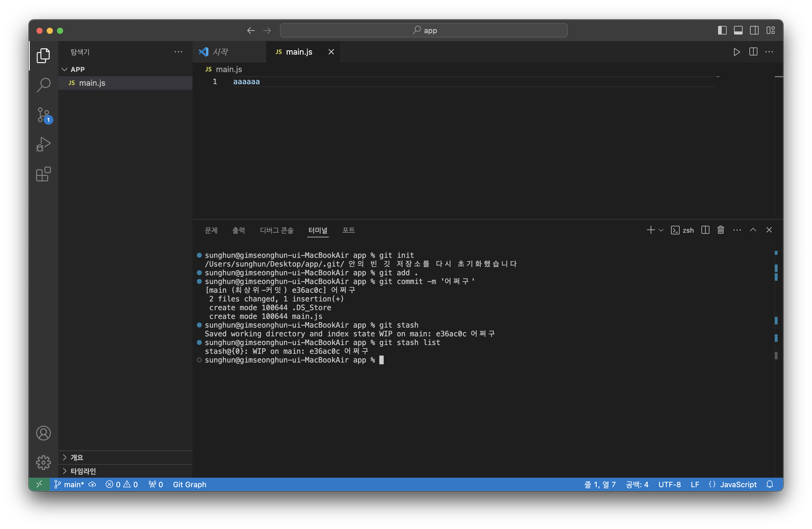Open the Source Control view
This screenshot has width=812, height=529.
tap(44, 115)
